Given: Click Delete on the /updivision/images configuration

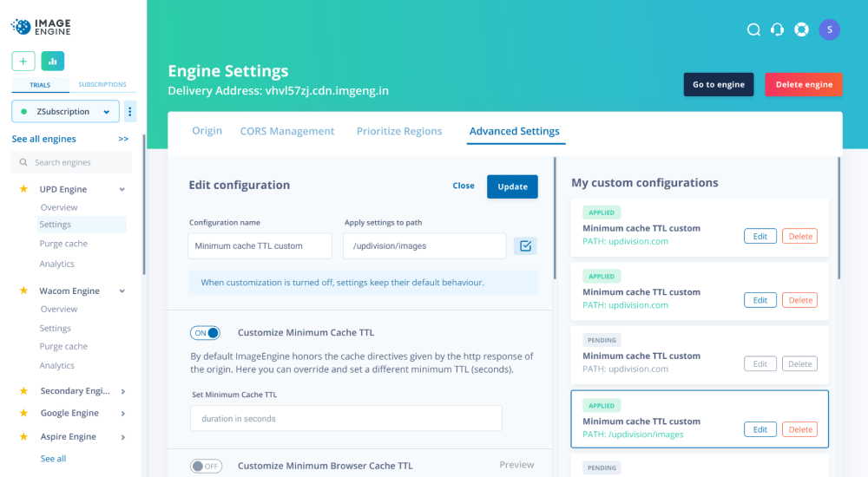Looking at the screenshot, I should [800, 429].
